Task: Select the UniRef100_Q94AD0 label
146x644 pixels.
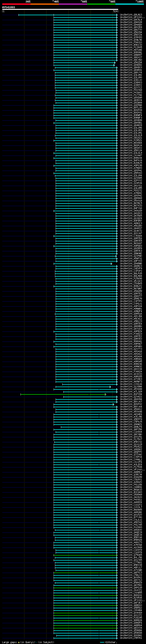Action: pos(131,25)
